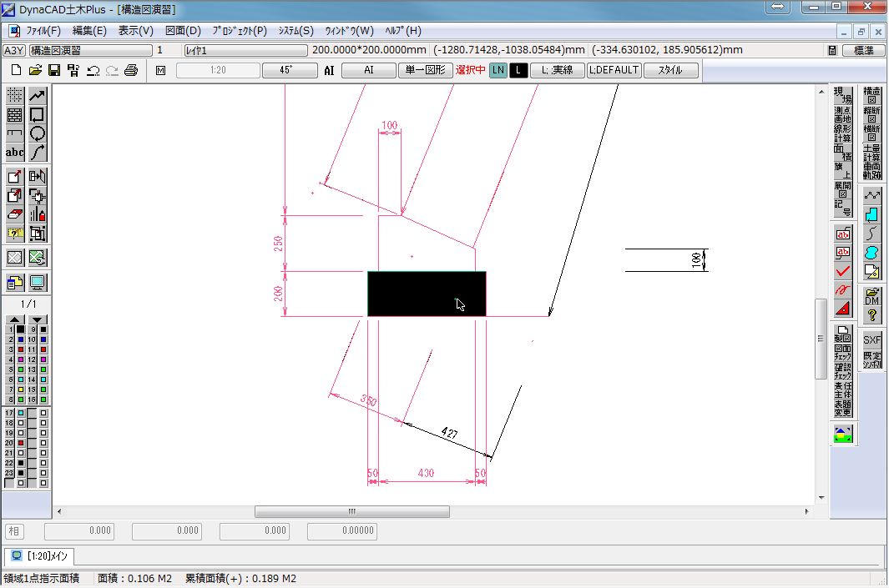Open the DM folder icon
Viewport: 889px width, 588px height.
872,297
